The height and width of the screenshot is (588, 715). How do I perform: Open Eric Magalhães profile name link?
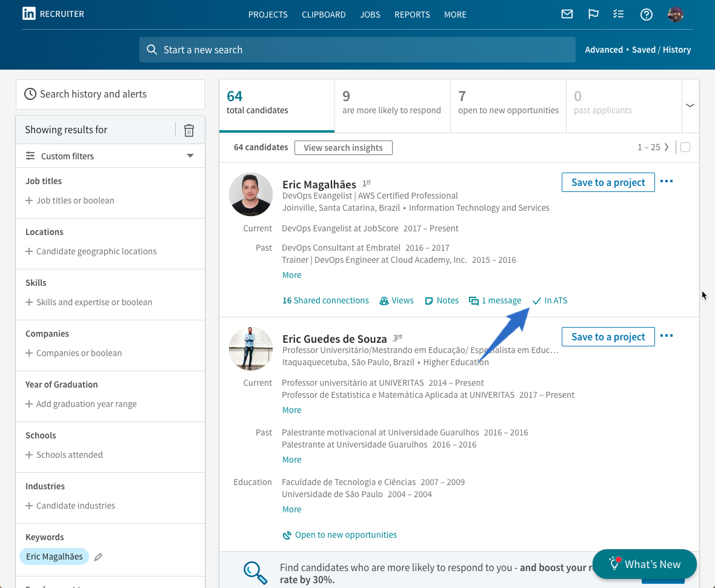[319, 185]
